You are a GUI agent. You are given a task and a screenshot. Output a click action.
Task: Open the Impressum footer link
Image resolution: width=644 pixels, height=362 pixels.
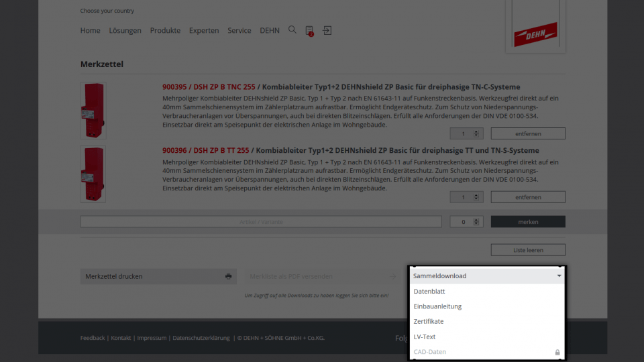point(152,338)
